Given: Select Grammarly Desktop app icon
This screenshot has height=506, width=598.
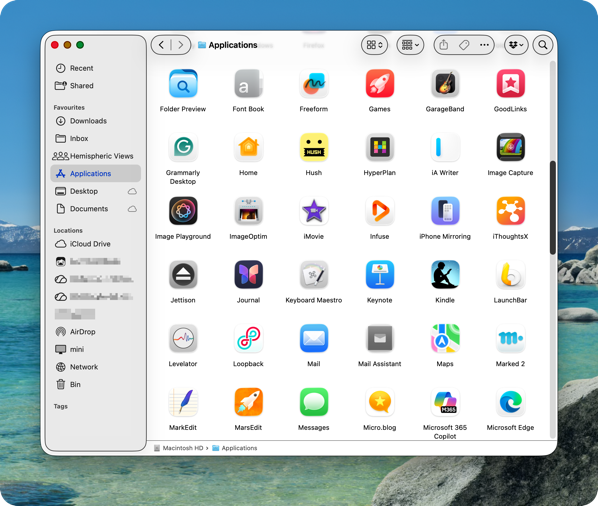Looking at the screenshot, I should [183, 147].
